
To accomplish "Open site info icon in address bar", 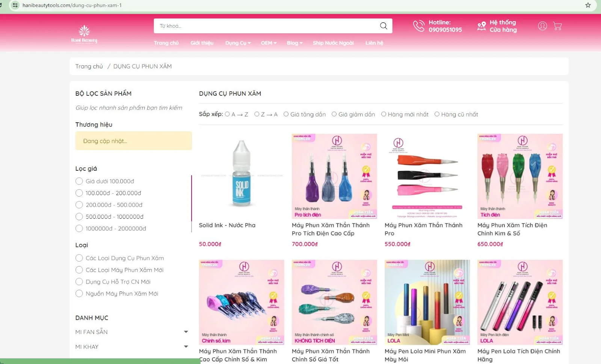I will (x=15, y=5).
